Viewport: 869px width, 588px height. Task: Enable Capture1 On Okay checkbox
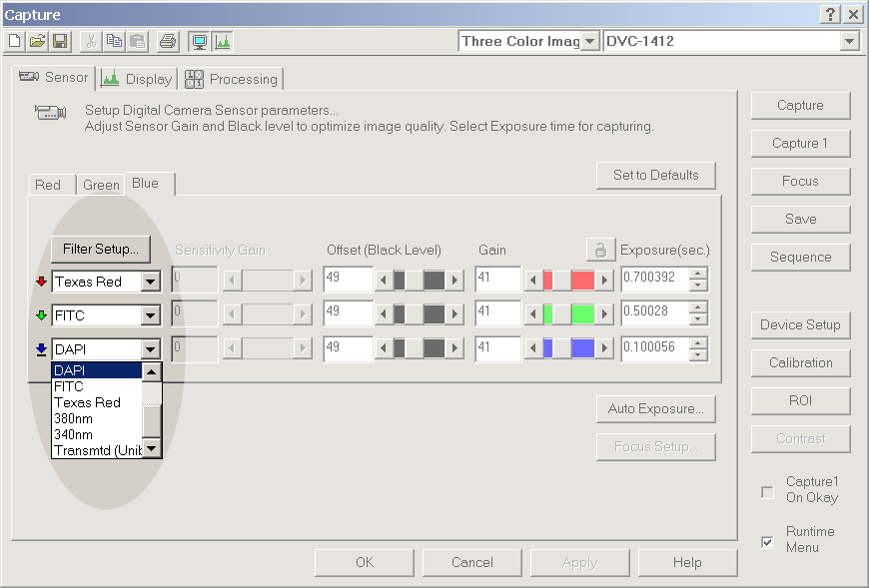click(767, 491)
